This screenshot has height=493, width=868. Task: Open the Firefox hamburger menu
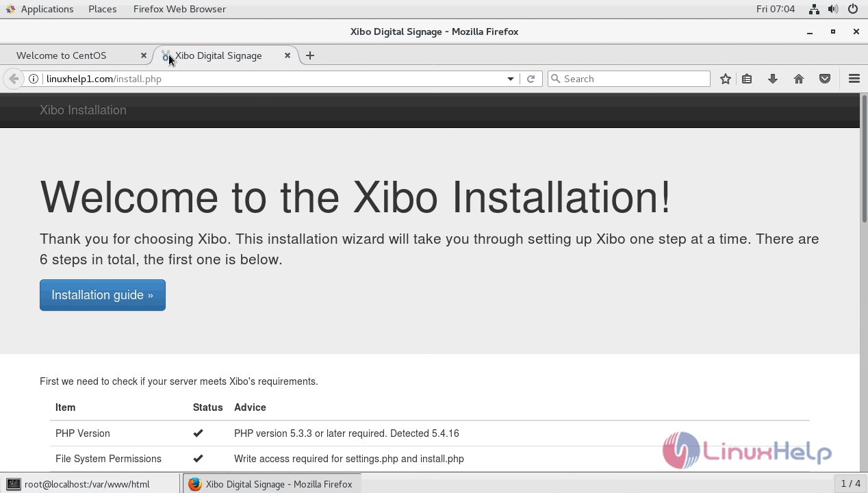tap(854, 79)
